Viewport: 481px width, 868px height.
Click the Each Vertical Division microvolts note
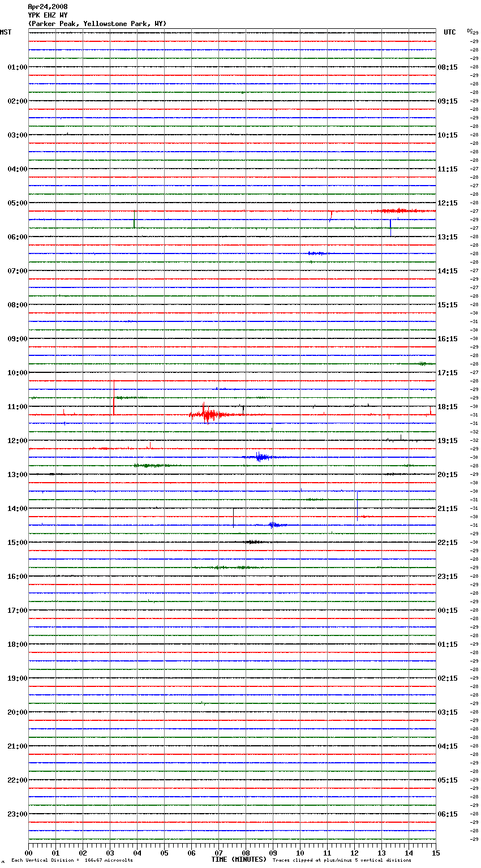[72, 861]
